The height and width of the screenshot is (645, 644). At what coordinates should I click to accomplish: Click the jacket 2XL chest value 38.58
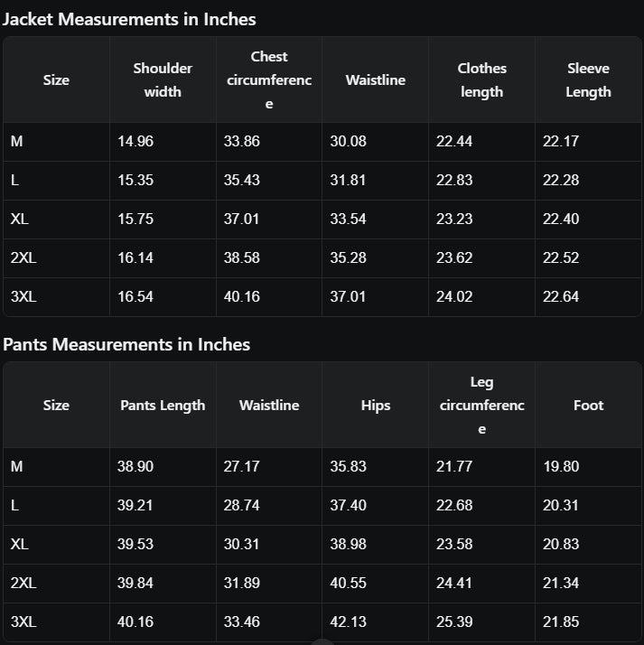point(242,257)
